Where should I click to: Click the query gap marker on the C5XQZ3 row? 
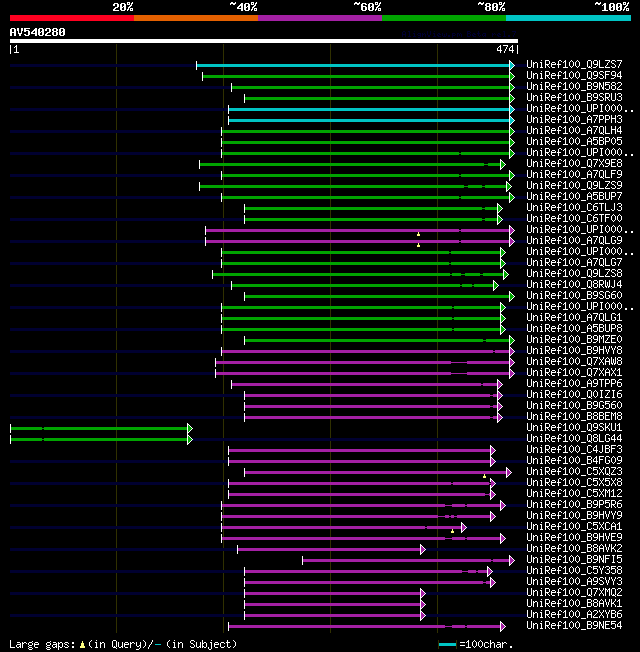(x=484, y=476)
